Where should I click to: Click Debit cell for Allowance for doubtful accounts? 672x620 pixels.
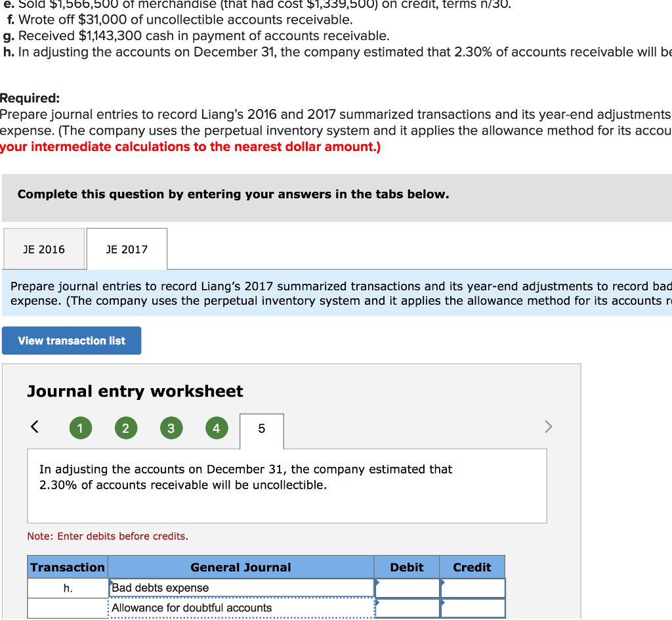click(x=407, y=608)
